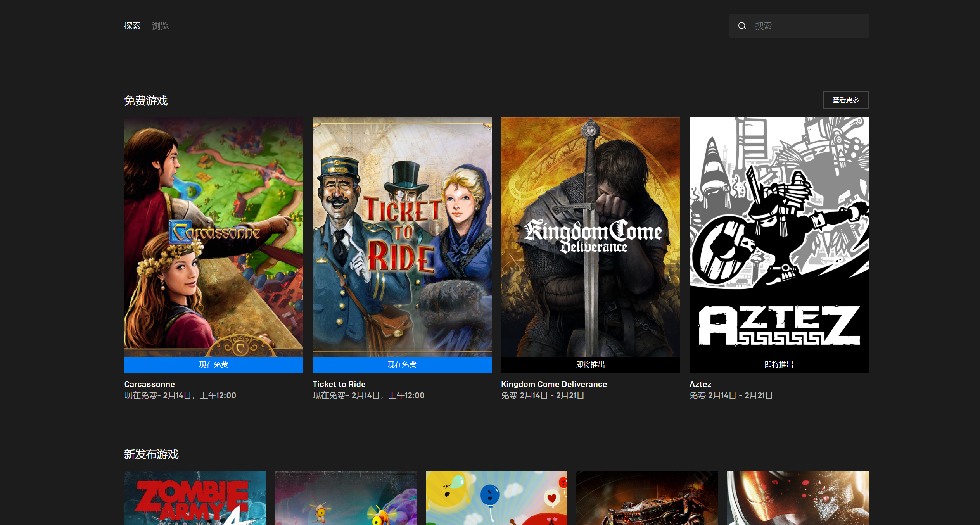Click the search magnifier icon

point(742,26)
